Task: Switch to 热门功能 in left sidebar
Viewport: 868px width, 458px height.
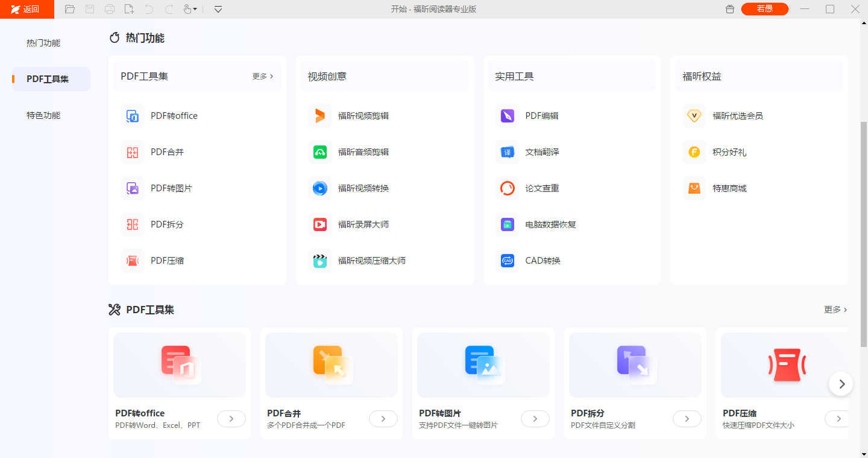Action: pyautogui.click(x=43, y=43)
